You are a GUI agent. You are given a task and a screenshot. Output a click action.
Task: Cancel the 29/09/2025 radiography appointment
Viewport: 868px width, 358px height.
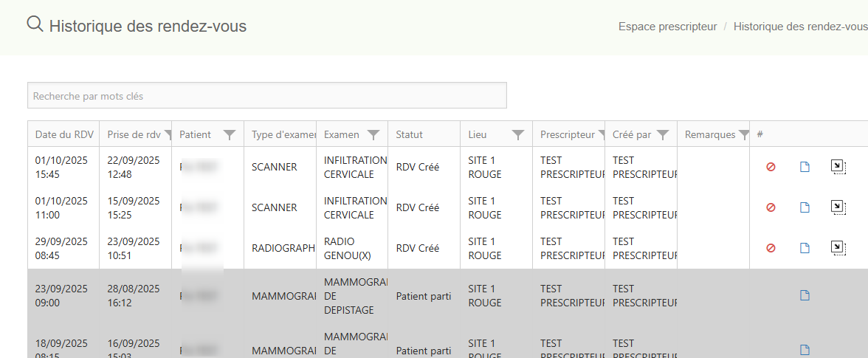771,248
